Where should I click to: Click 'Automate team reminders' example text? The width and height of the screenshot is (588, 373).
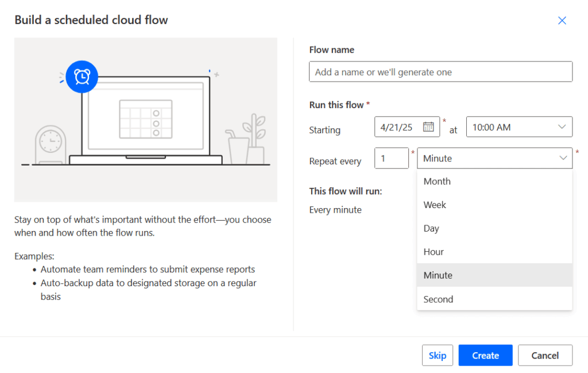pos(148,270)
